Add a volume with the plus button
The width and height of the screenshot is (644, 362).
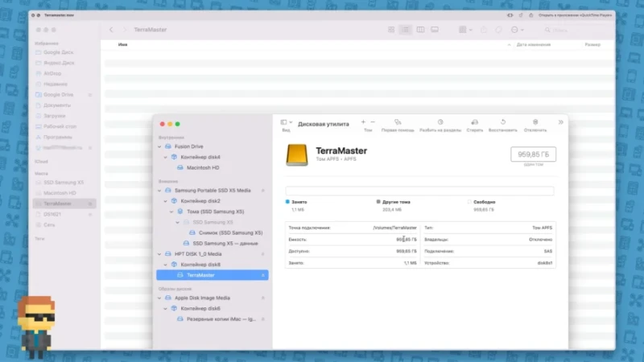click(363, 122)
